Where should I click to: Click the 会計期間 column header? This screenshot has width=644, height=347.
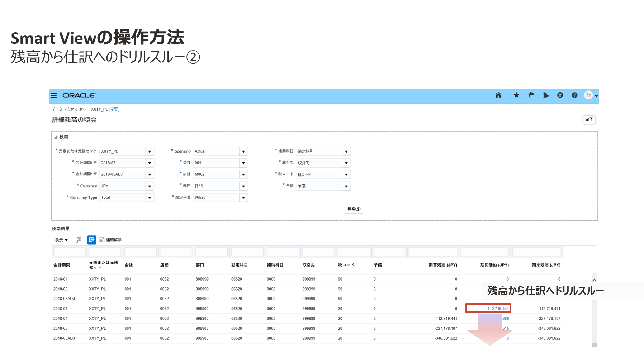point(62,265)
